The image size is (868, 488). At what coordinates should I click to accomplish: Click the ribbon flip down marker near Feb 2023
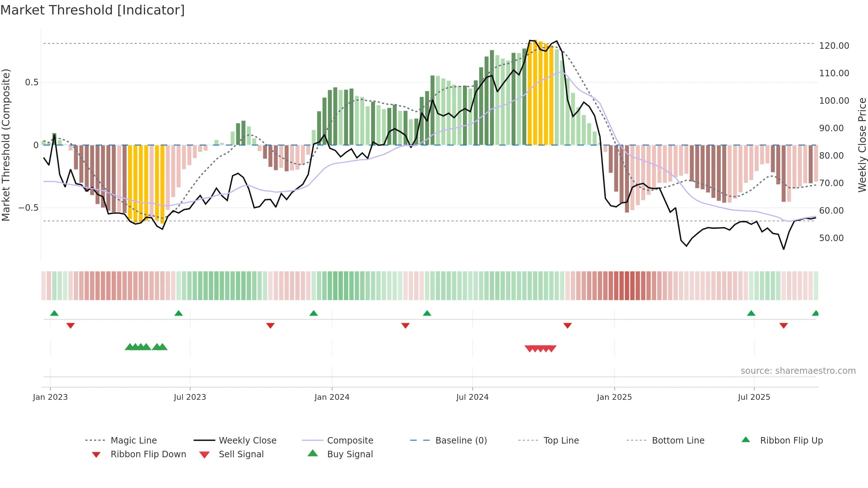click(x=71, y=326)
